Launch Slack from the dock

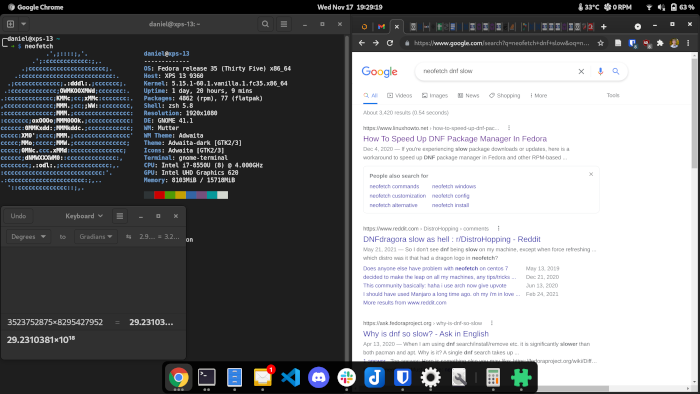pos(346,377)
